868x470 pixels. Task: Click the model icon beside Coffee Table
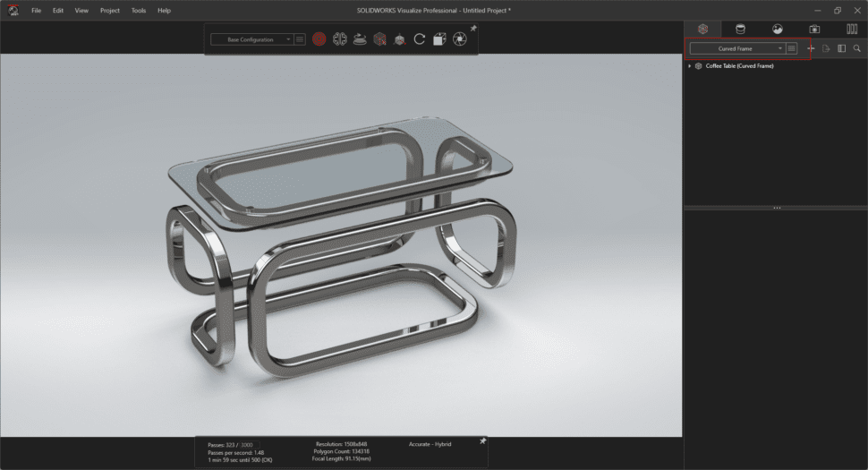pos(699,66)
